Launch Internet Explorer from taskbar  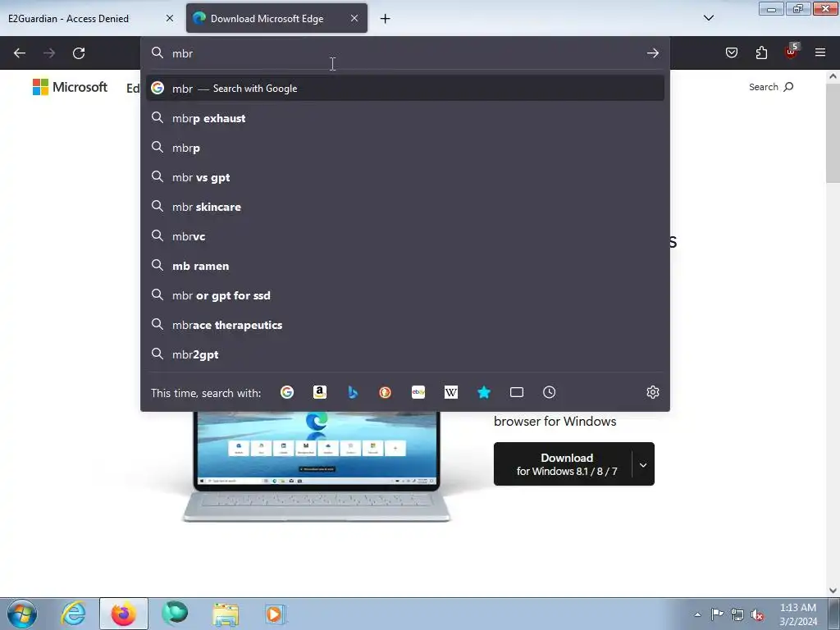click(x=73, y=614)
